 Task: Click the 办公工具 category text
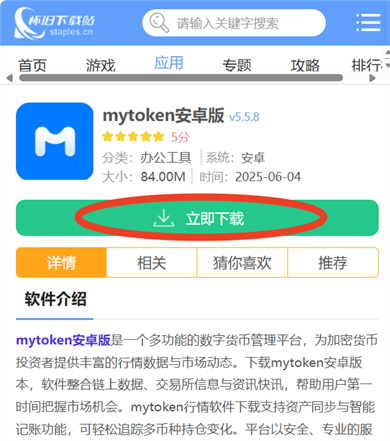tap(166, 157)
